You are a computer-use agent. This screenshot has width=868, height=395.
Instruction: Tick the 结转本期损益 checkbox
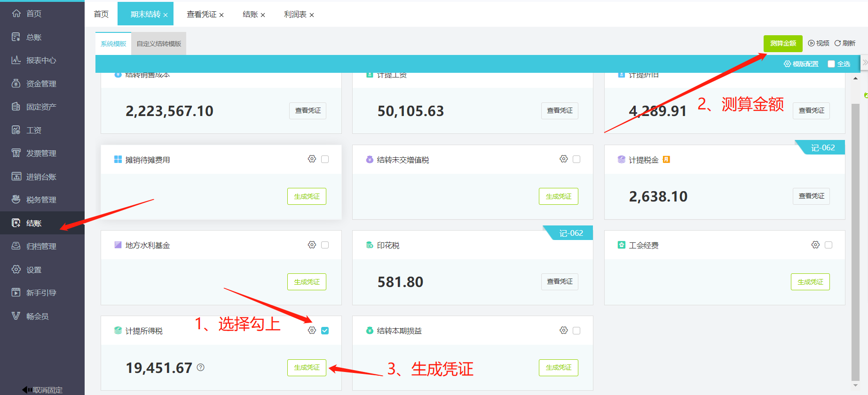(576, 331)
